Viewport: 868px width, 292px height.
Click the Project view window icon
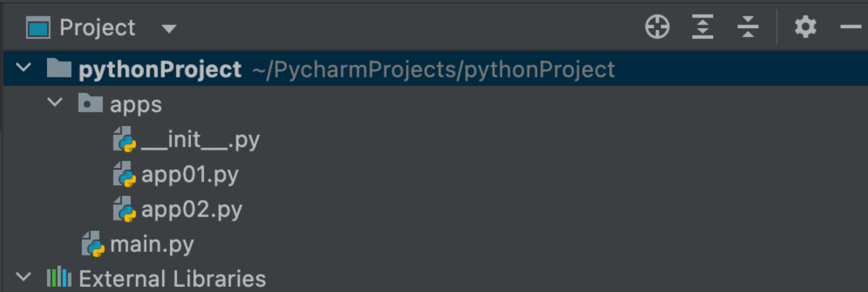pyautogui.click(x=38, y=28)
